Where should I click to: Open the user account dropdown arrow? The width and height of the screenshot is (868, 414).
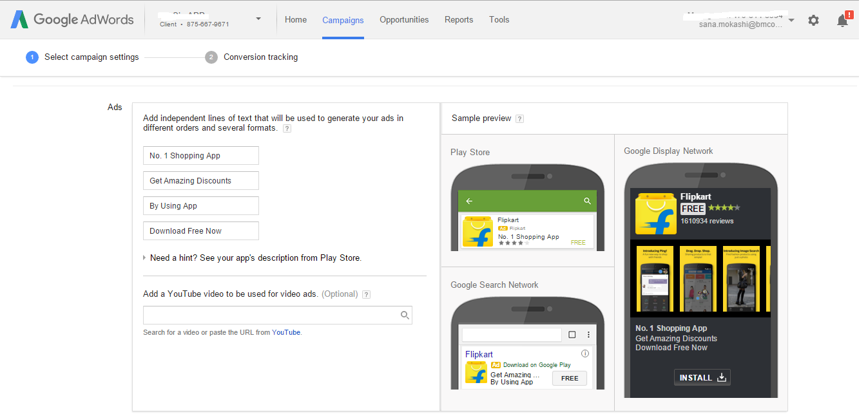tap(791, 20)
